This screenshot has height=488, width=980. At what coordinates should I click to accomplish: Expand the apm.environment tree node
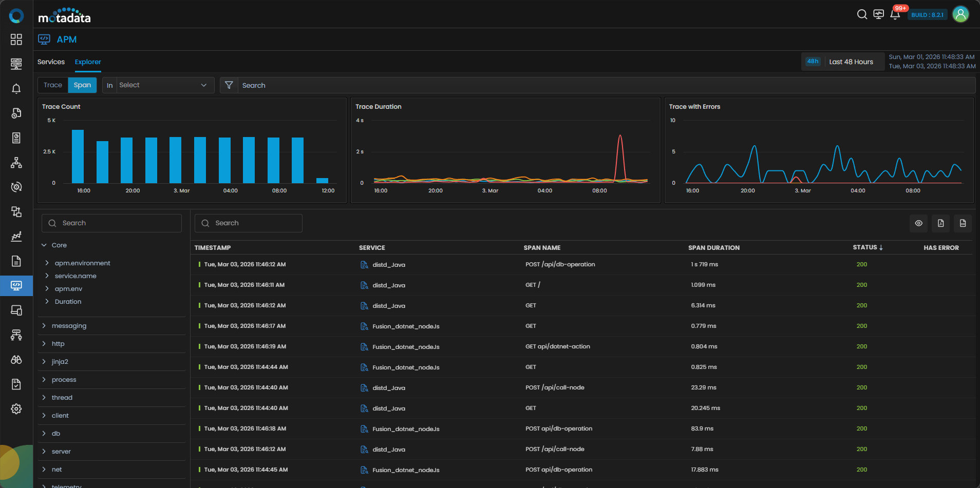coord(47,263)
